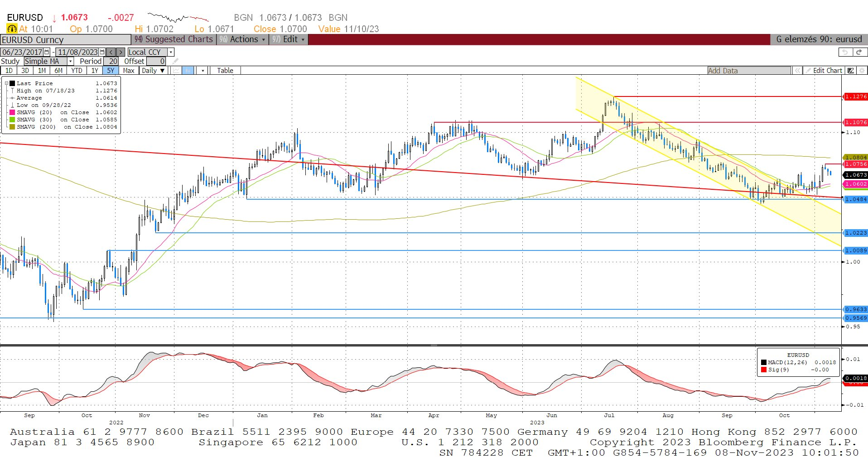Image resolution: width=868 pixels, height=476 pixels.
Task: Select the Max time range tab
Action: pyautogui.click(x=129, y=71)
